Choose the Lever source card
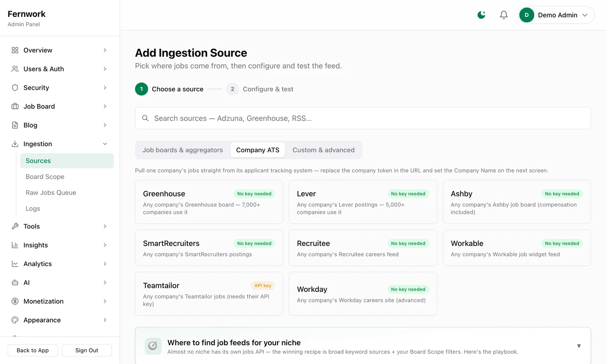 363,202
